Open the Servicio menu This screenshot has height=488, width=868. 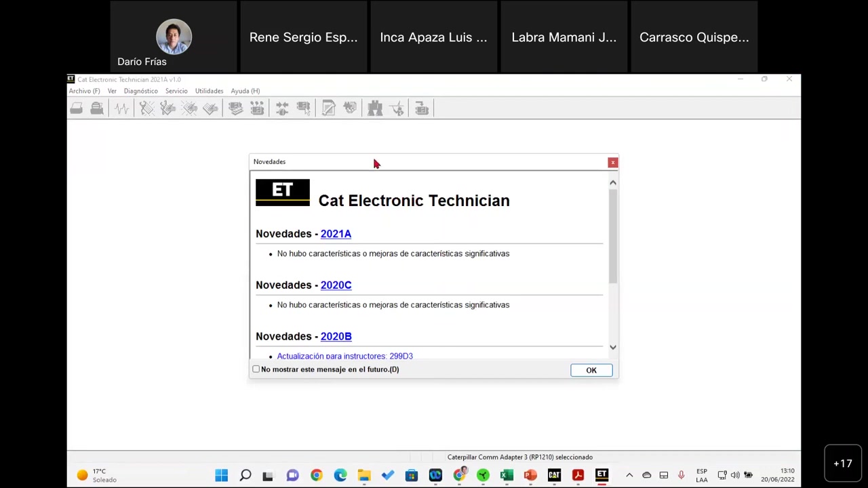176,91
